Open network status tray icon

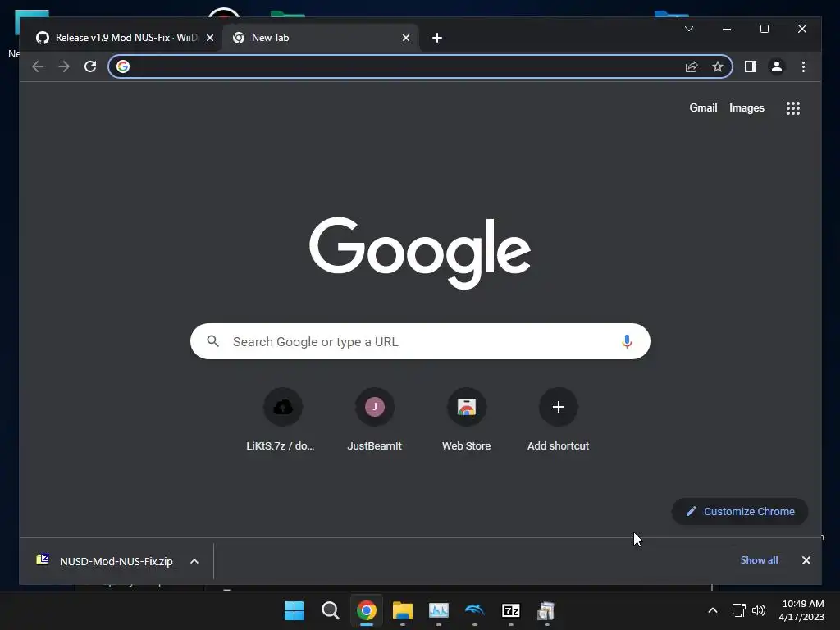point(739,610)
